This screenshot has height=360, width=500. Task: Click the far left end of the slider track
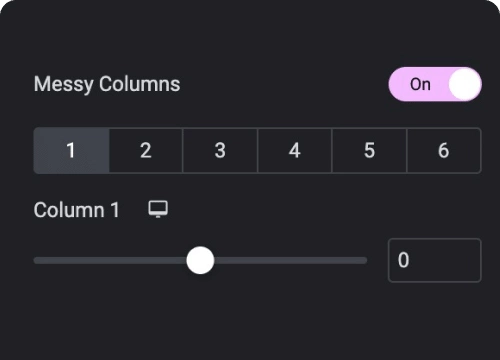(x=37, y=260)
